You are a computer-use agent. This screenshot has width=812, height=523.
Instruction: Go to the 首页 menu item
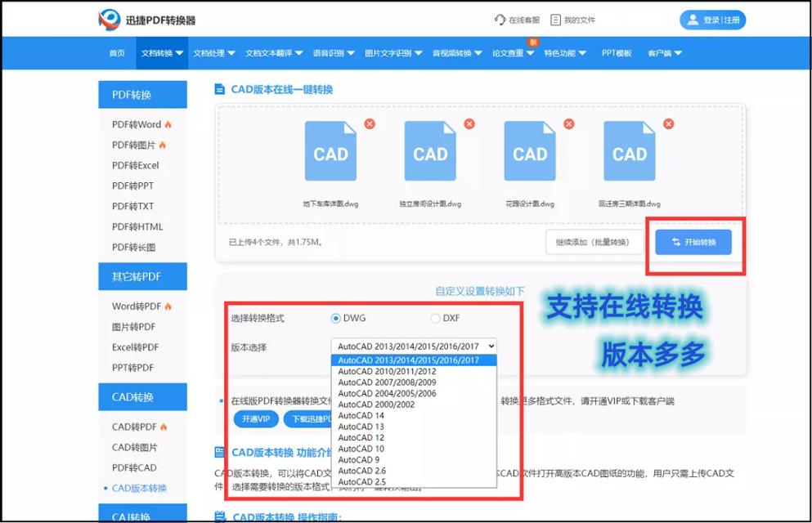pyautogui.click(x=116, y=52)
